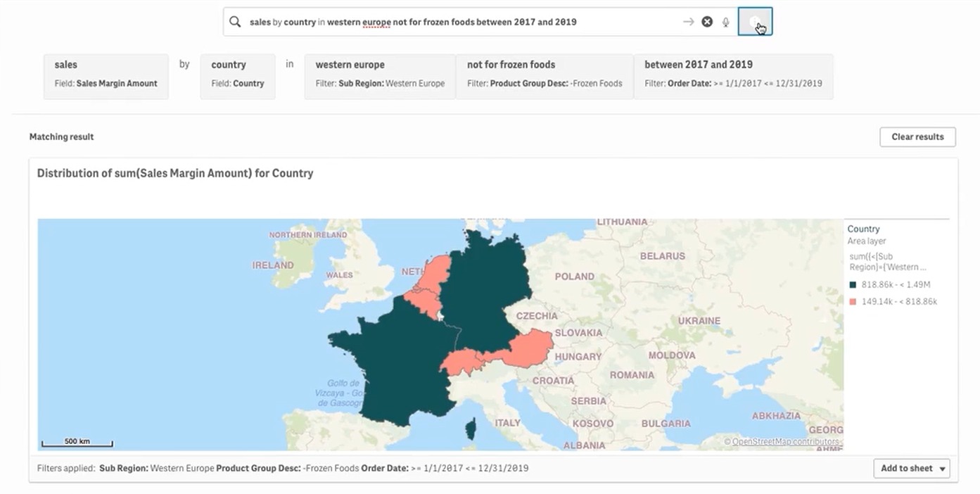Click the legend title 'Country'
The height and width of the screenshot is (494, 980).
point(863,229)
